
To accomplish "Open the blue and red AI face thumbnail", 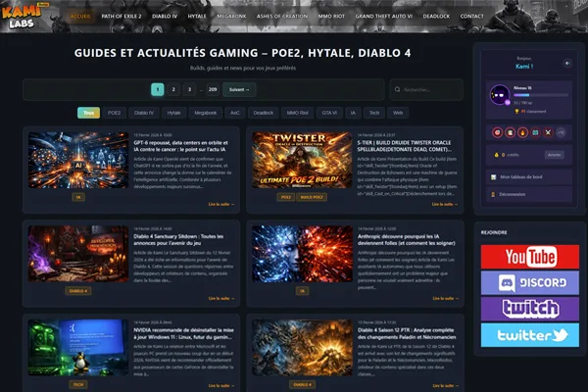I will click(x=302, y=254).
